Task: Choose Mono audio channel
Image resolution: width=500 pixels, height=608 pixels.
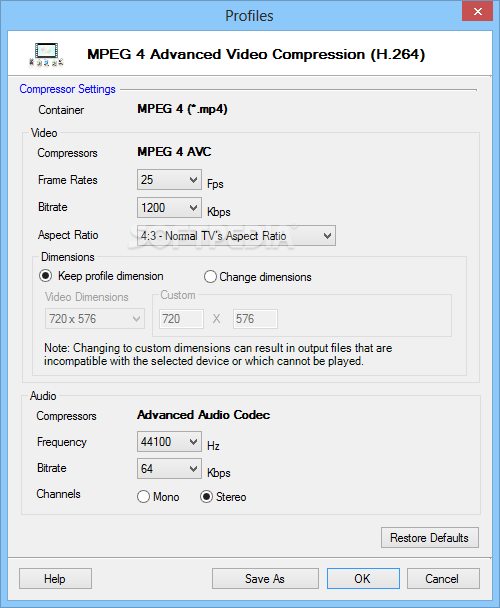Action: 158,497
